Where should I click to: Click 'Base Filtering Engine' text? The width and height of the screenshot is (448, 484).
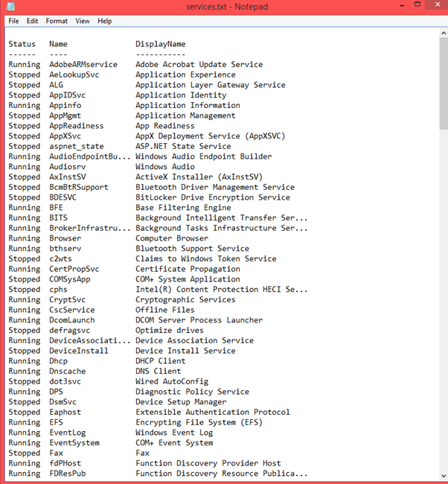click(x=183, y=208)
